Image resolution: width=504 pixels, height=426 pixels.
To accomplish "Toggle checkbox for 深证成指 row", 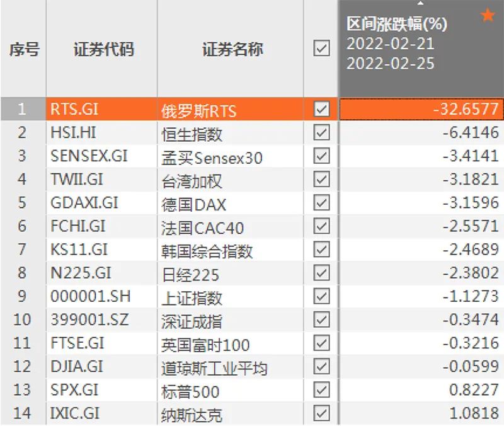I will pos(321,319).
